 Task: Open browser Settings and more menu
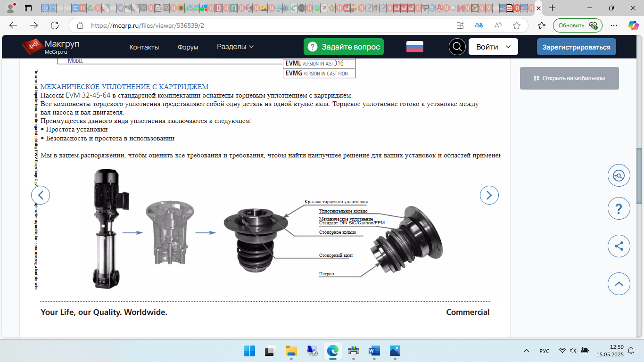(x=613, y=25)
